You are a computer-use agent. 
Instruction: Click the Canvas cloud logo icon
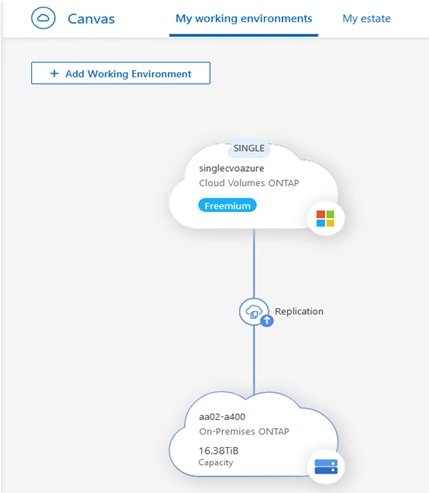43,18
